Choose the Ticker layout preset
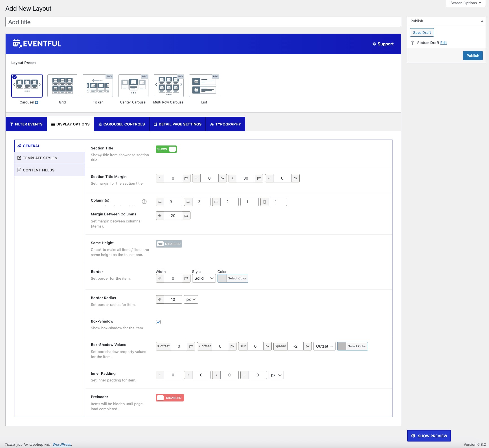 point(98,86)
